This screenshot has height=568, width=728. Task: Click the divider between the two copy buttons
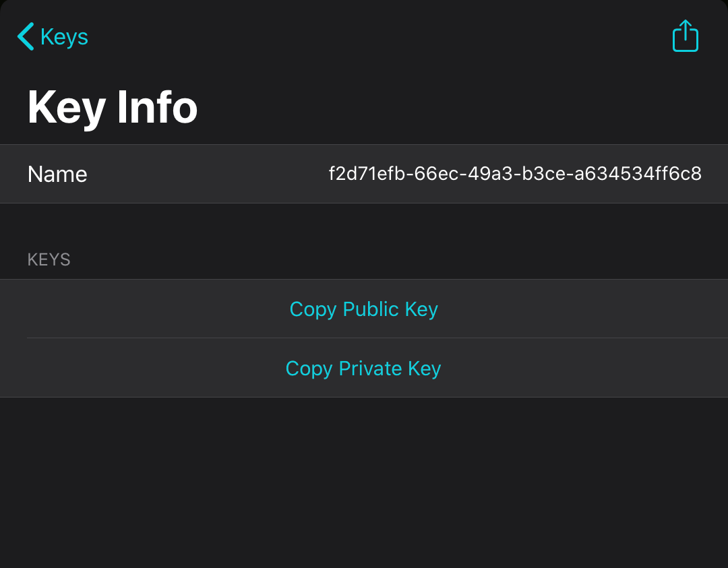tap(364, 338)
